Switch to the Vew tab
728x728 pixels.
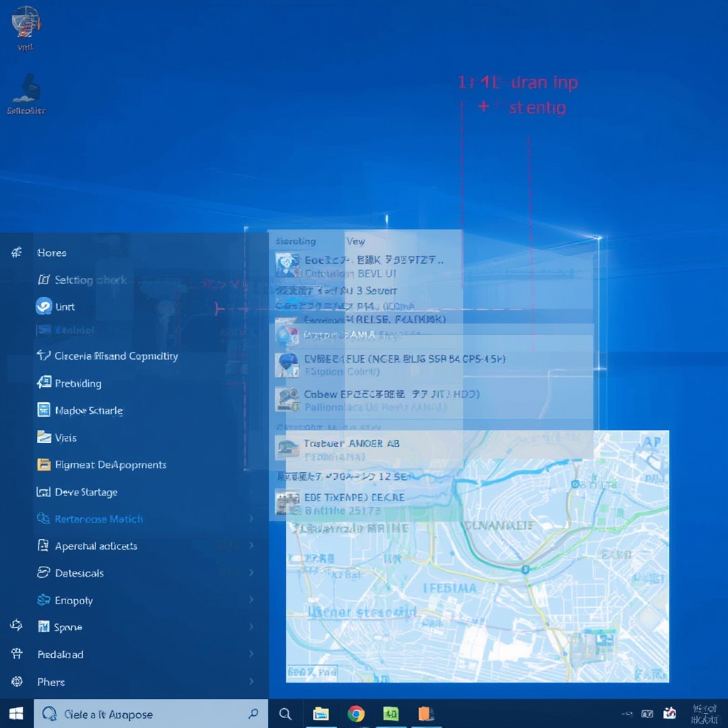pyautogui.click(x=355, y=241)
